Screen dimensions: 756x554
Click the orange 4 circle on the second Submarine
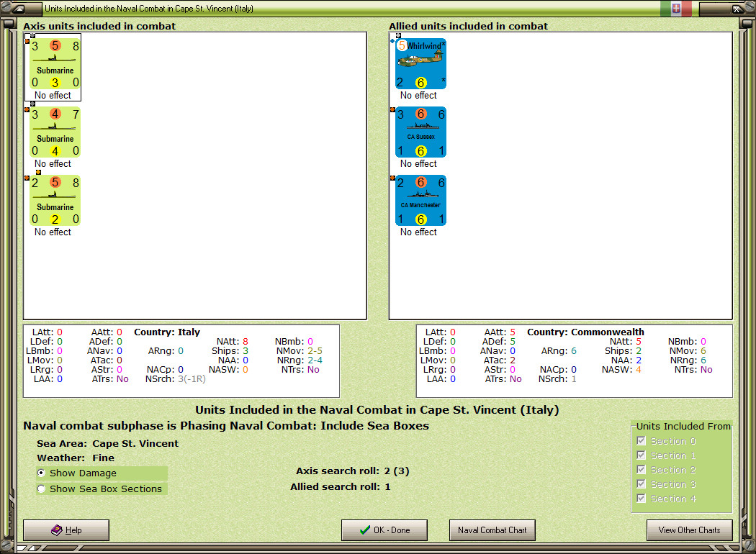click(x=55, y=114)
